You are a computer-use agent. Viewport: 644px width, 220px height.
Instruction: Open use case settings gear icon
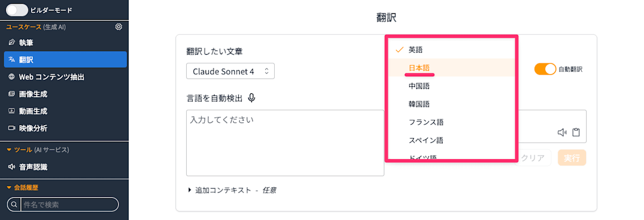(x=119, y=27)
